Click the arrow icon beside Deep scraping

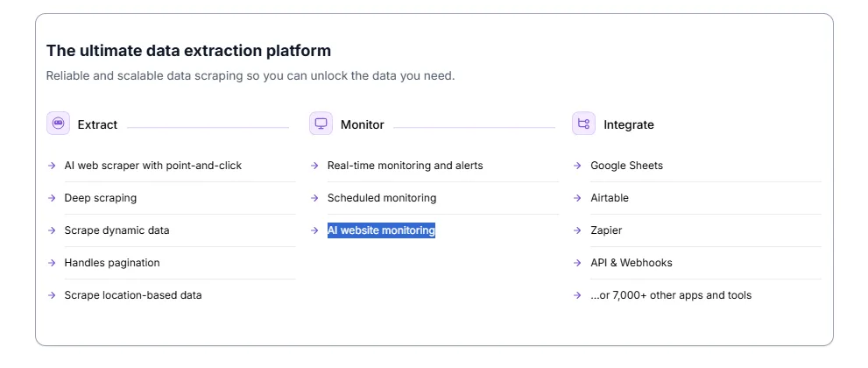click(52, 197)
